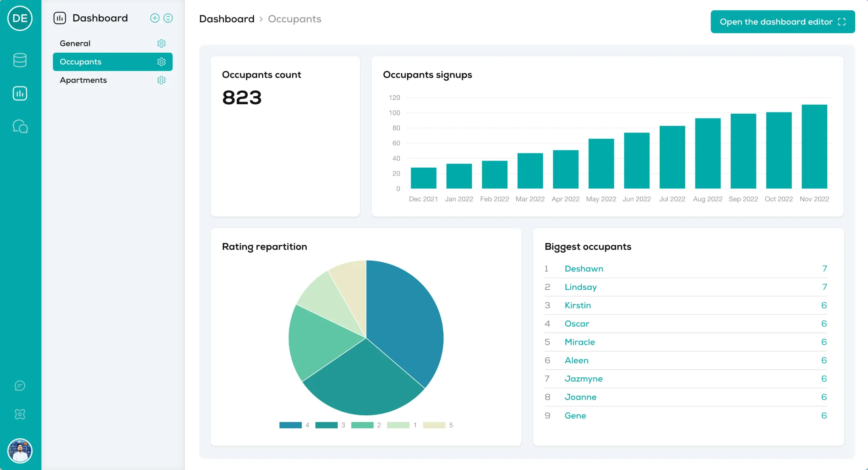This screenshot has height=470, width=868.
Task: Click Dashboard in the breadcrumb
Action: click(227, 19)
